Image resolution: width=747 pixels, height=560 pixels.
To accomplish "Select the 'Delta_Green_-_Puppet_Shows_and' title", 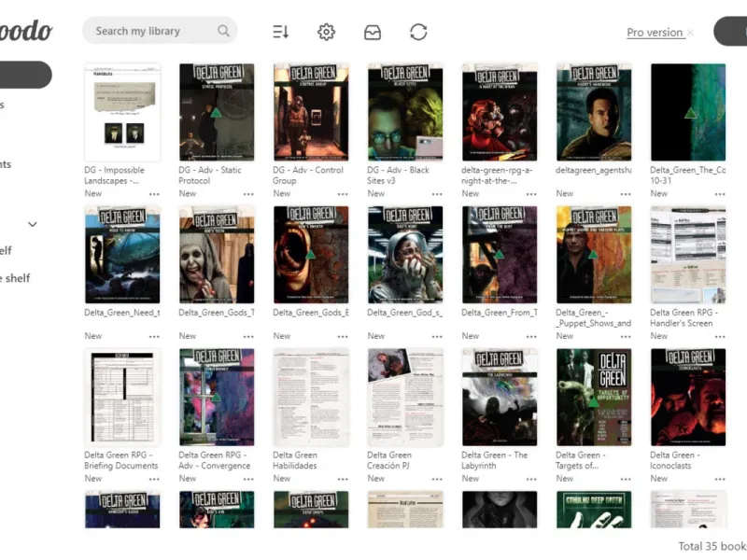I will coord(594,318).
